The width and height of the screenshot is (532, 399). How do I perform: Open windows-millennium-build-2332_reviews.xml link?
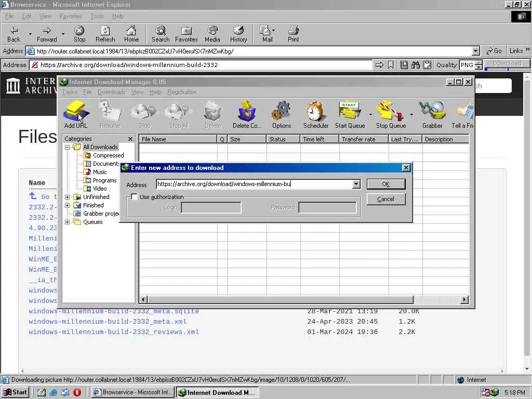click(x=114, y=332)
